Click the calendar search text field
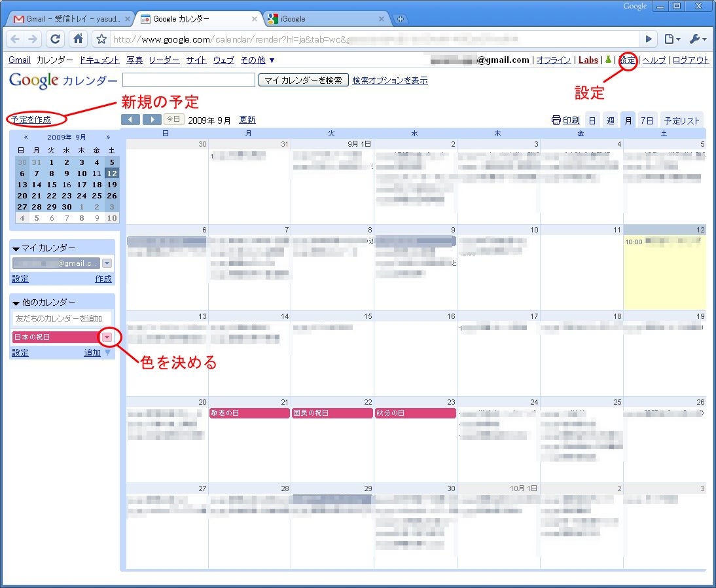The height and width of the screenshot is (588, 716). click(188, 80)
